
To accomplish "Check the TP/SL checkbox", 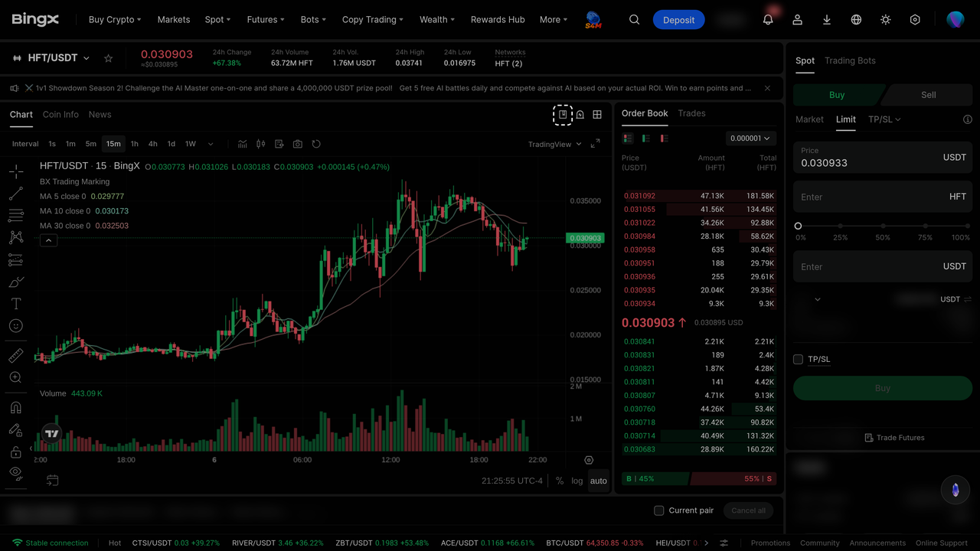I will (x=798, y=360).
